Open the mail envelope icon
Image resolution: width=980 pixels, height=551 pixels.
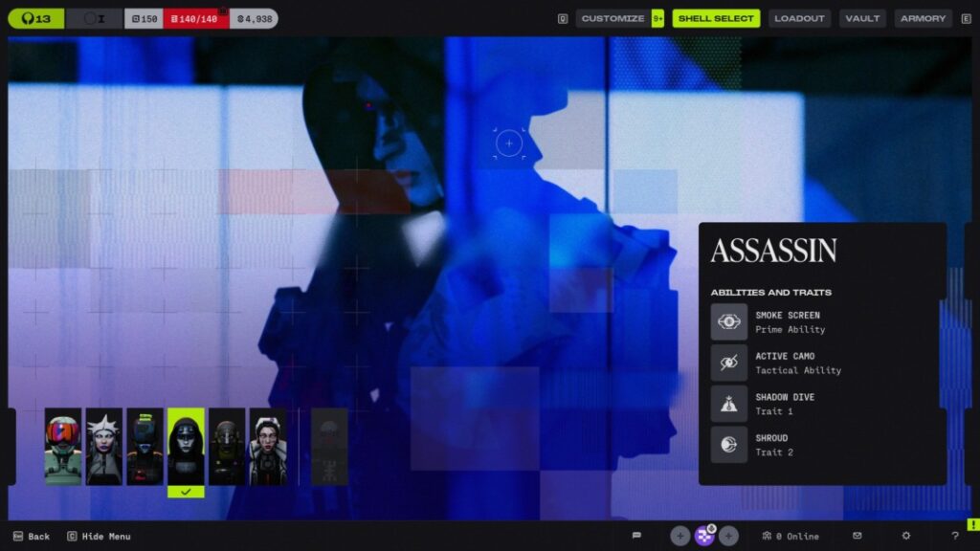857,536
